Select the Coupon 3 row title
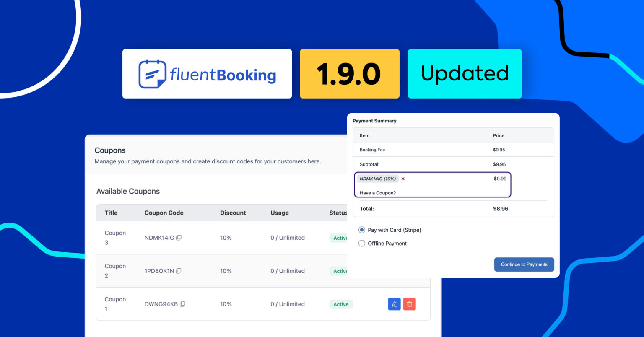644x337 pixels. 115,238
